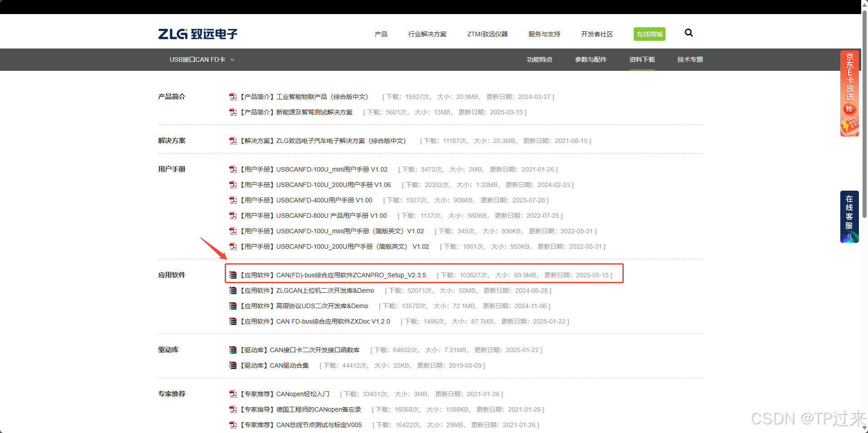Download CAN接口卡二次开发接口函数库
The width and height of the screenshot is (868, 433).
coord(300,350)
